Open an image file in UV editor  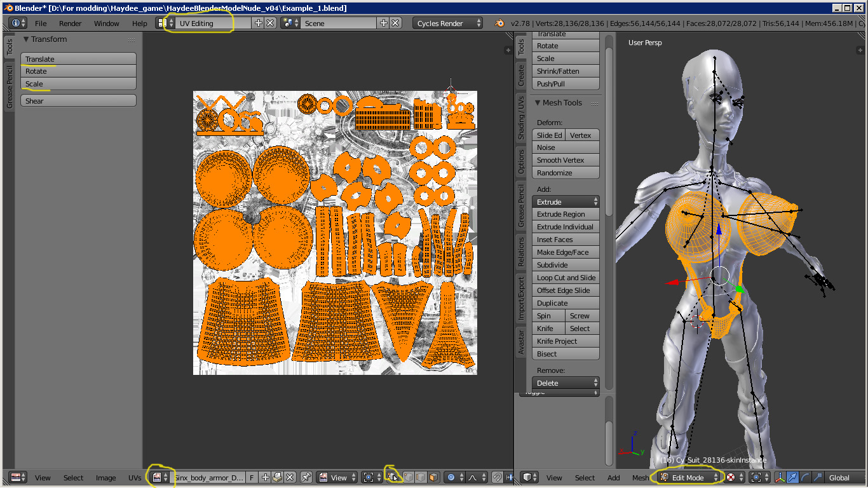277,477
